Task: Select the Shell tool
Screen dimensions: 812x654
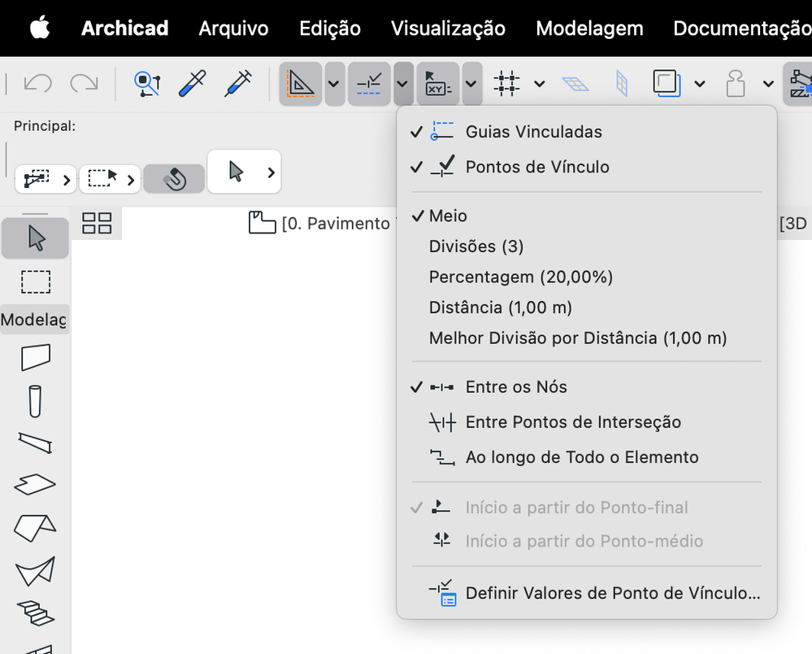Action: [35, 572]
